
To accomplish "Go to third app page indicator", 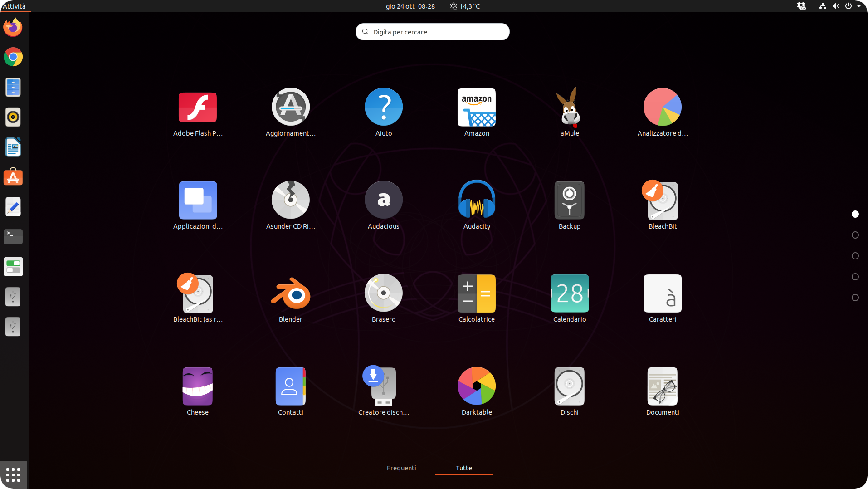I will [855, 256].
